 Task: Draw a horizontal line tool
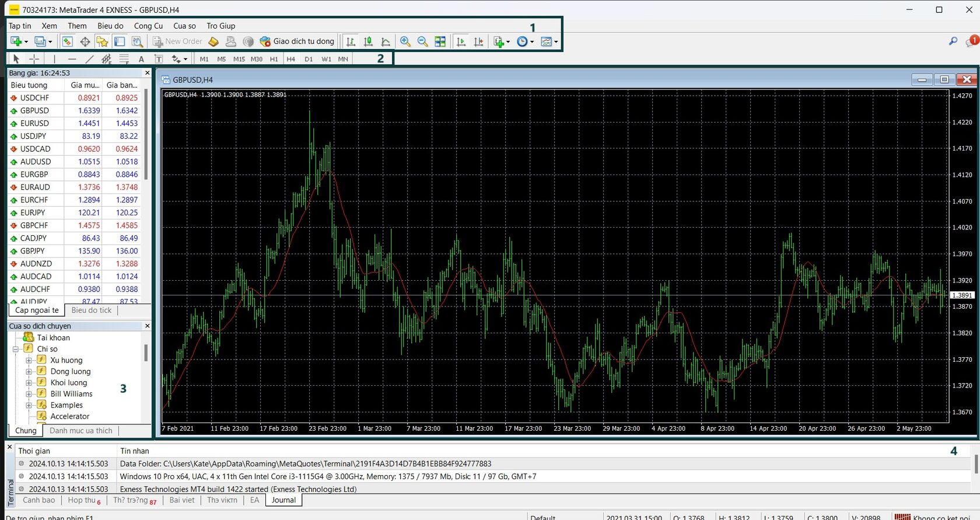tap(72, 59)
